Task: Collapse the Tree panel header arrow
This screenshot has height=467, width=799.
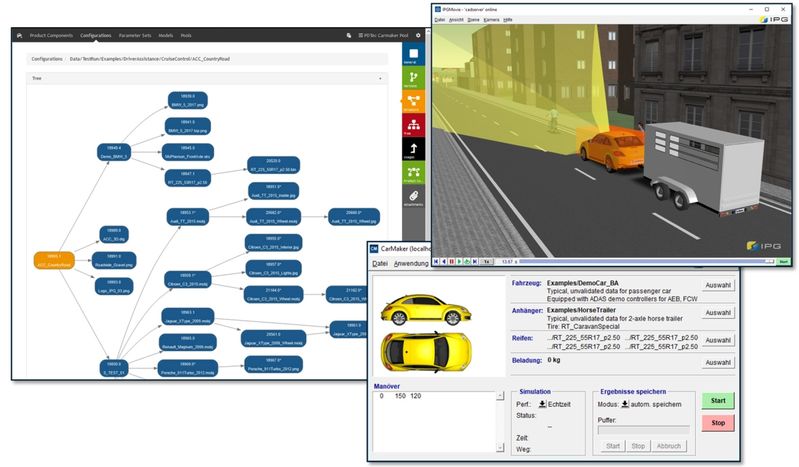Action: click(x=380, y=77)
